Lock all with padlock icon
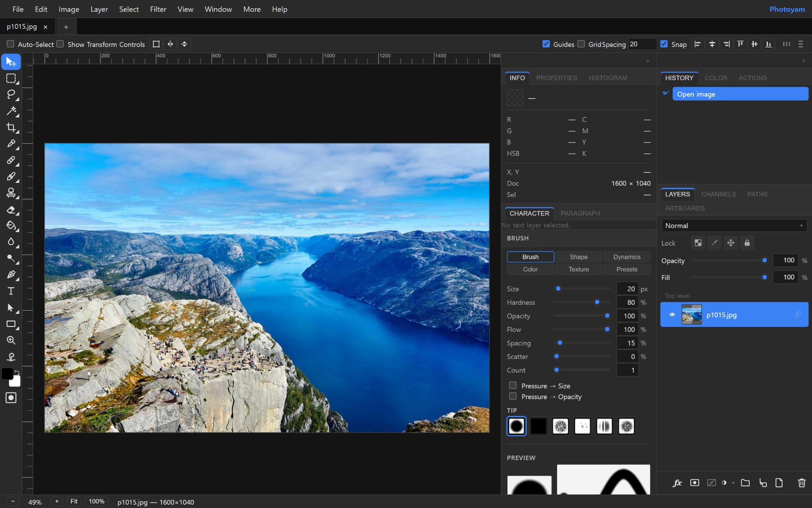Image resolution: width=812 pixels, height=508 pixels. pyautogui.click(x=747, y=243)
